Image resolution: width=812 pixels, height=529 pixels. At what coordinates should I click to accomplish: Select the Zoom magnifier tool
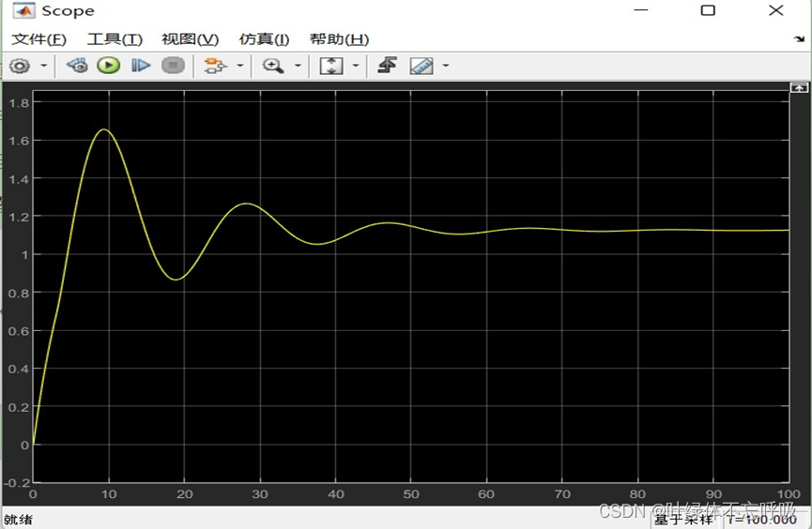tap(273, 66)
